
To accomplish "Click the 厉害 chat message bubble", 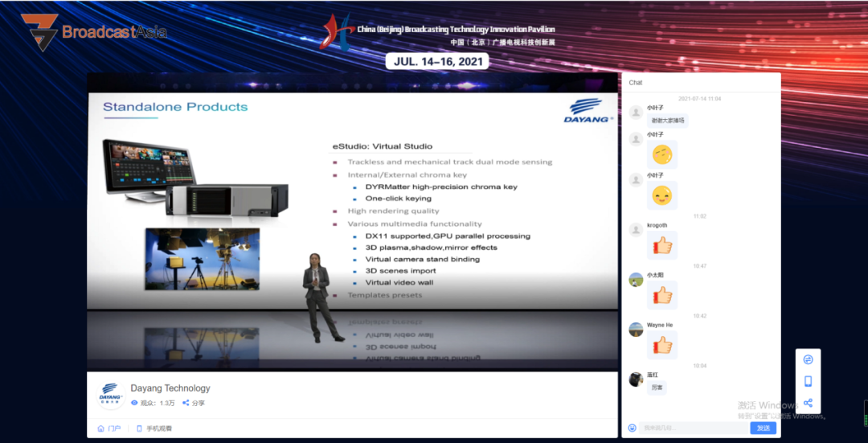I will coord(657,388).
